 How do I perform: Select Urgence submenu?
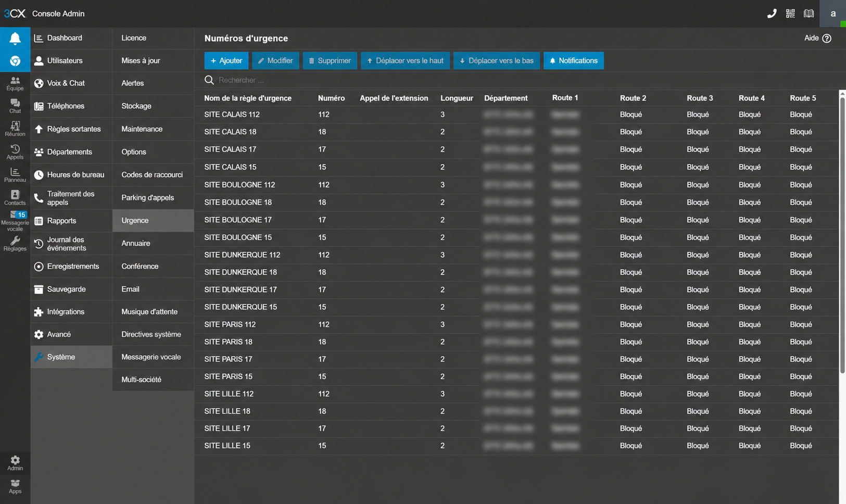153,221
